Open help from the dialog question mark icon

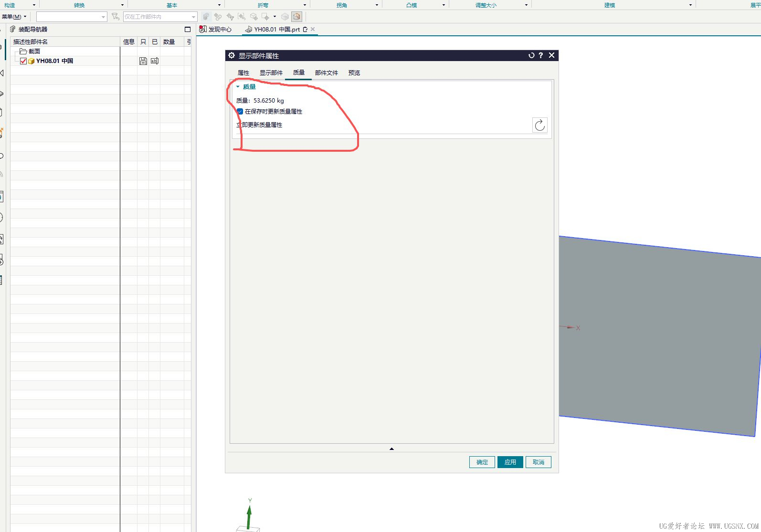pyautogui.click(x=541, y=55)
